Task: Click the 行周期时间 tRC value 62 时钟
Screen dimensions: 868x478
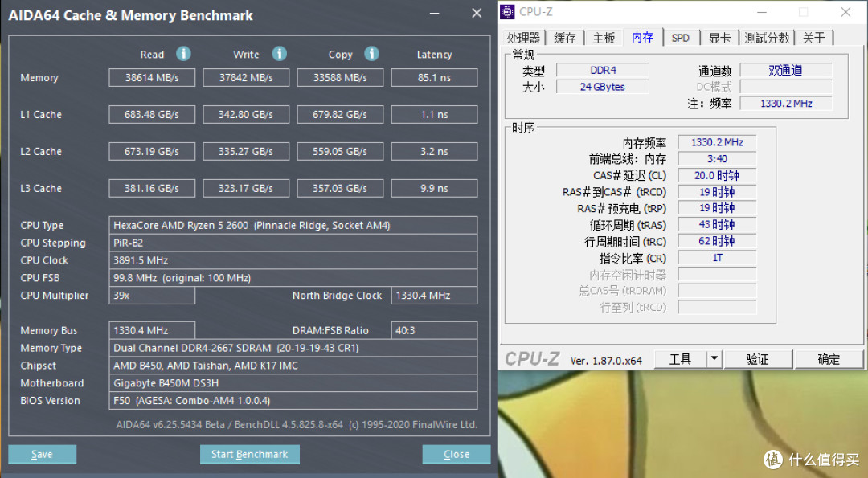Action: point(717,241)
